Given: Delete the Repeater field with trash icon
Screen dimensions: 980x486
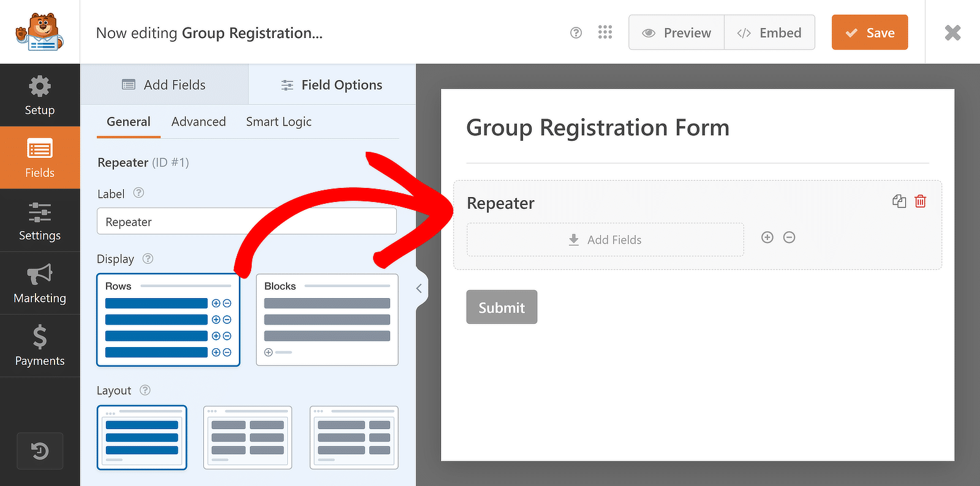Looking at the screenshot, I should [x=920, y=201].
